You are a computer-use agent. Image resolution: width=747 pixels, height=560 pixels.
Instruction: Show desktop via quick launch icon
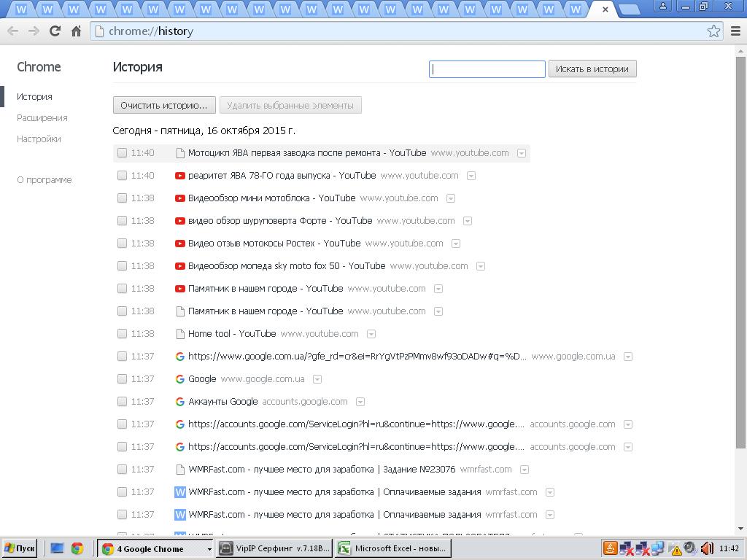pos(57,548)
